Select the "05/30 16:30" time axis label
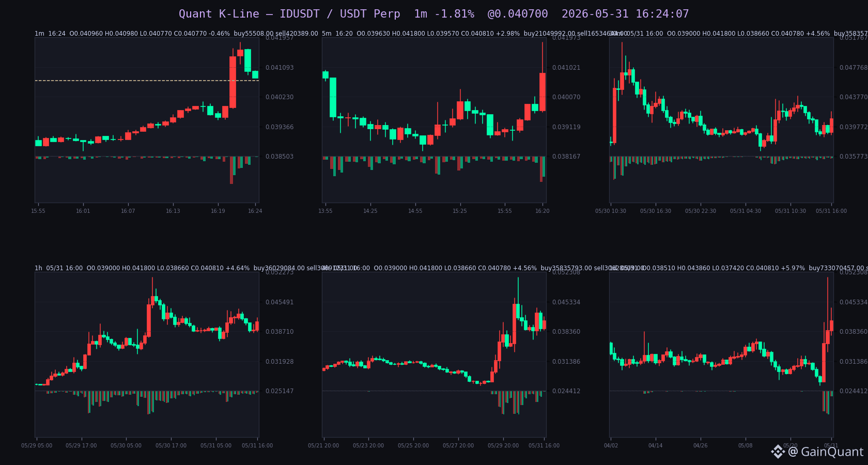The image size is (868, 465). [x=656, y=211]
